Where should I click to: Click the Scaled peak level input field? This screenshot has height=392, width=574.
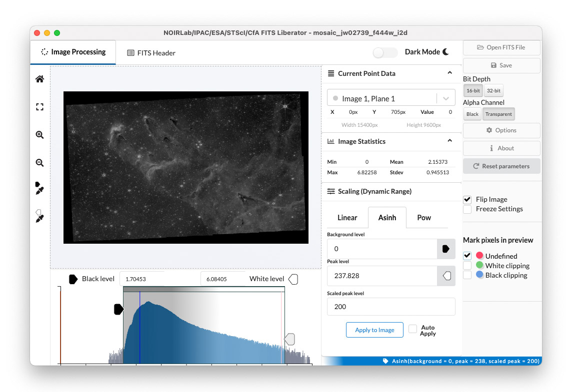391,307
